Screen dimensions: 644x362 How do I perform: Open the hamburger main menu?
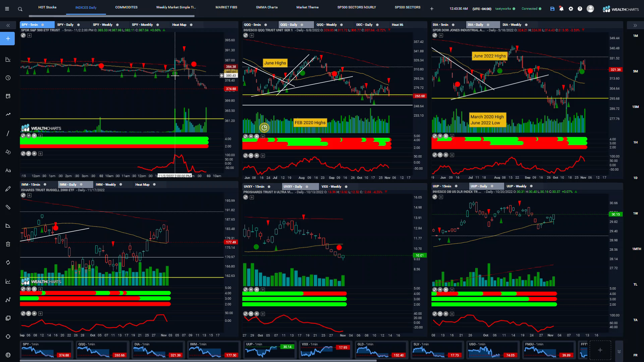point(7,9)
